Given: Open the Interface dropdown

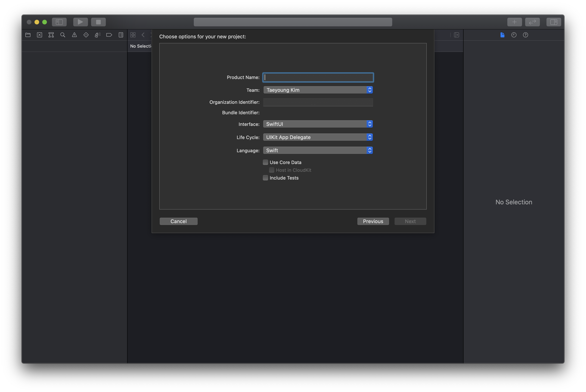Looking at the screenshot, I should 318,124.
